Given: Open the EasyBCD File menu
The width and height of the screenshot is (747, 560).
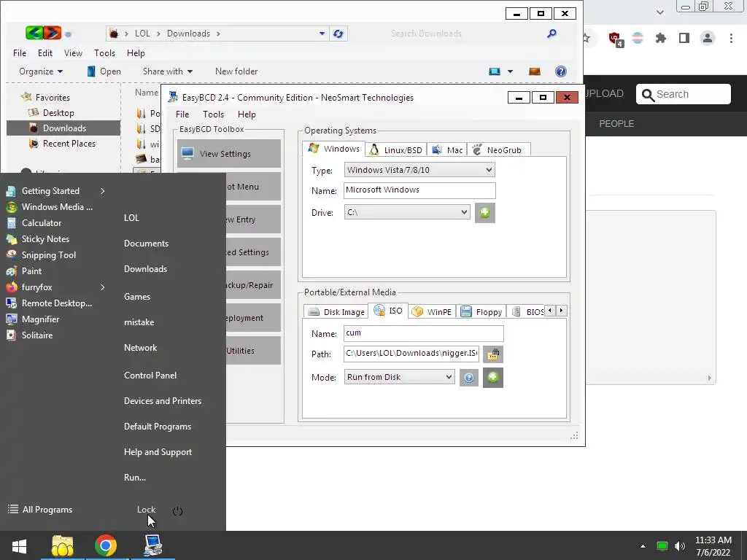Looking at the screenshot, I should point(182,114).
